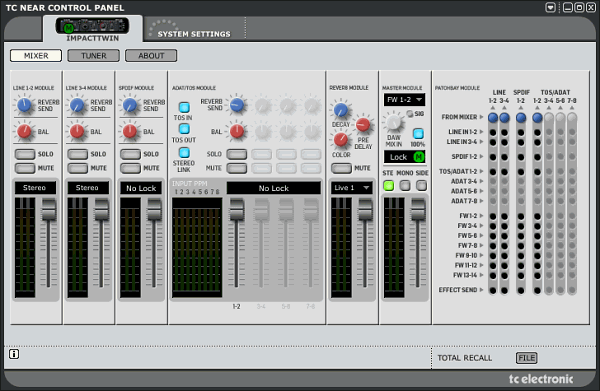Viewport: 600px width, 391px height.
Task: Click the Line 3-4 BAL knob
Action: coord(77,131)
